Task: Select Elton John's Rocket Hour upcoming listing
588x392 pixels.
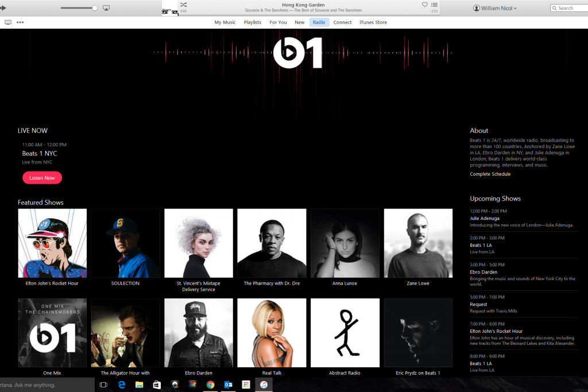Action: 496,331
